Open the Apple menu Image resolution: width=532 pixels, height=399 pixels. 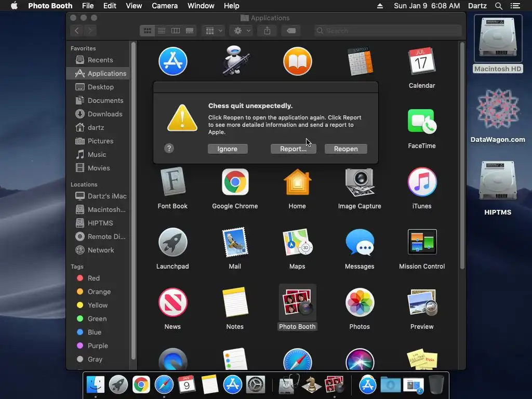tap(14, 6)
